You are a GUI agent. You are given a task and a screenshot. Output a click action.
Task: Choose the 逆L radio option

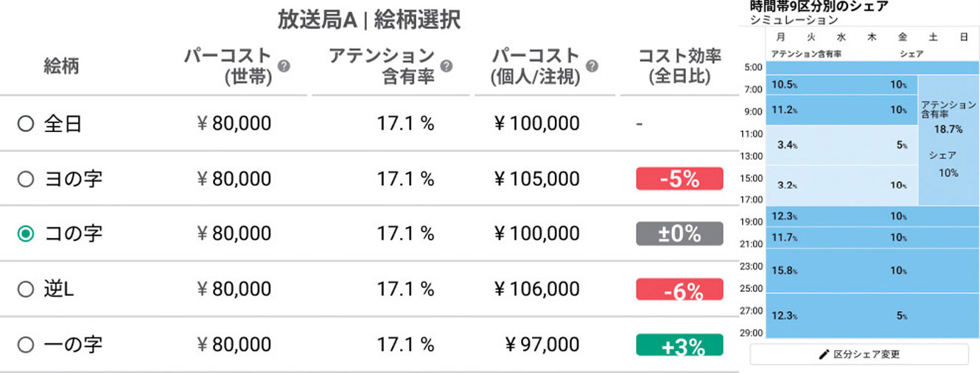(x=26, y=289)
